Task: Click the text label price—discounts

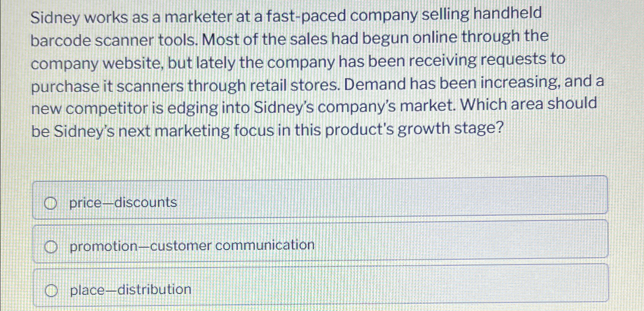Action: pyautogui.click(x=122, y=203)
